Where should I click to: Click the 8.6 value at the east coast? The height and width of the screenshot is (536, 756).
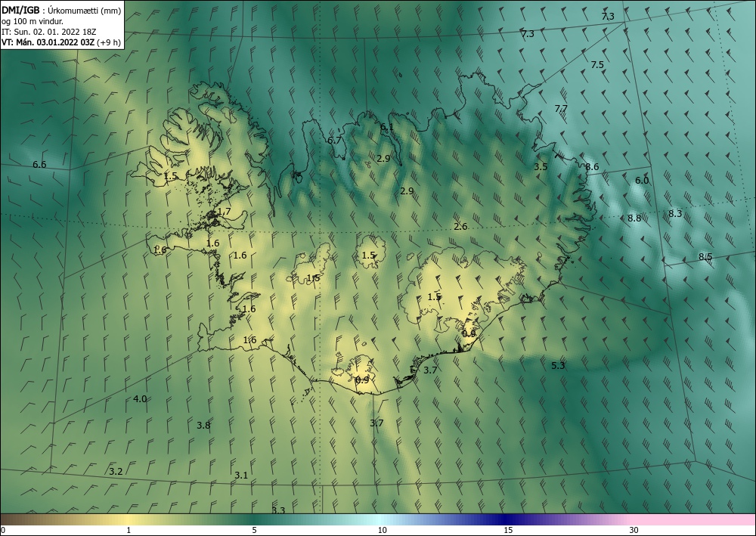[x=592, y=167]
